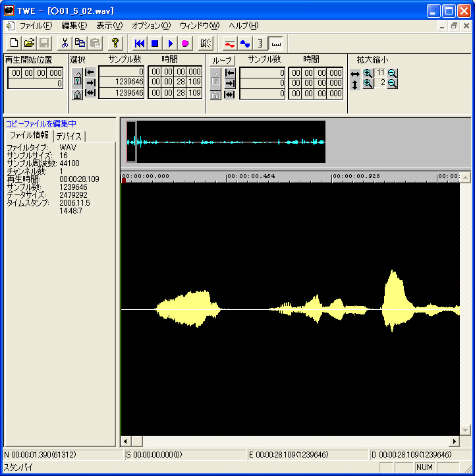Click the ループ button
Image resolution: width=475 pixels, height=476 pixels.
pos(222,61)
